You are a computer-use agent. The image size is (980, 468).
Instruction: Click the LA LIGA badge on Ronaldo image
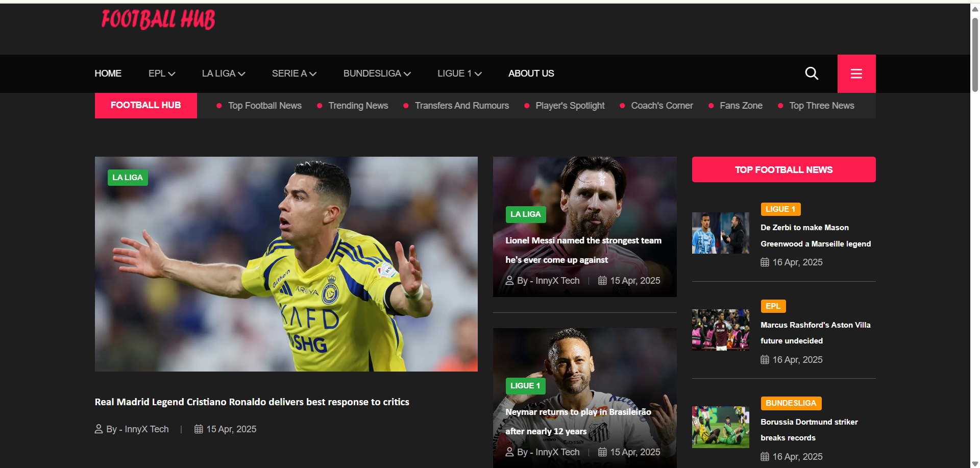[x=128, y=178]
